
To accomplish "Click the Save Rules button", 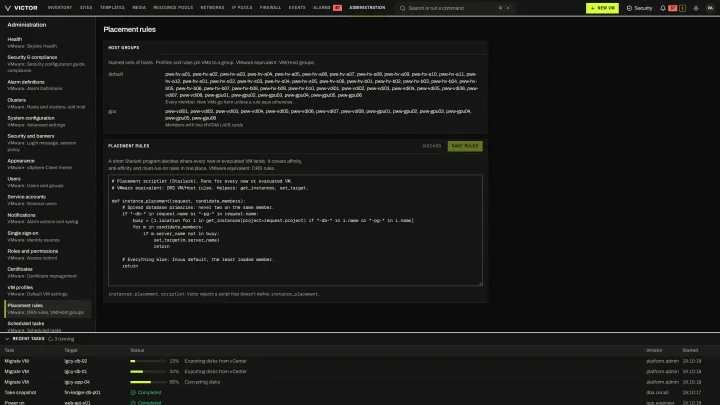I will point(465,146).
